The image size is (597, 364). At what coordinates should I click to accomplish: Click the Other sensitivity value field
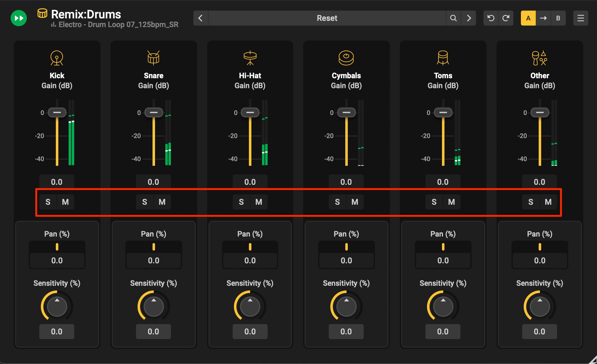click(x=540, y=332)
